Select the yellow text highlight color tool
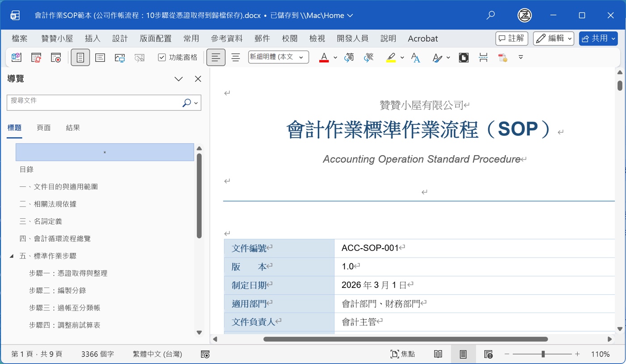The width and height of the screenshot is (626, 364). pos(391,57)
